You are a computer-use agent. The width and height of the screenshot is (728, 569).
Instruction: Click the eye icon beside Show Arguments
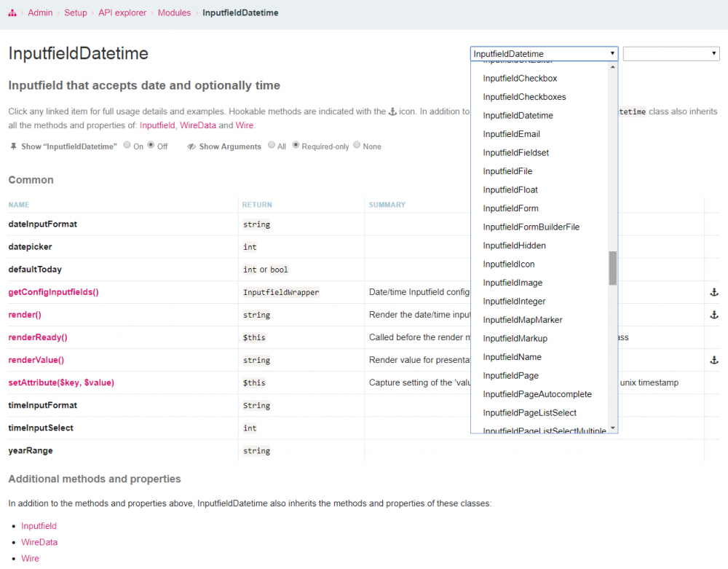tap(191, 146)
